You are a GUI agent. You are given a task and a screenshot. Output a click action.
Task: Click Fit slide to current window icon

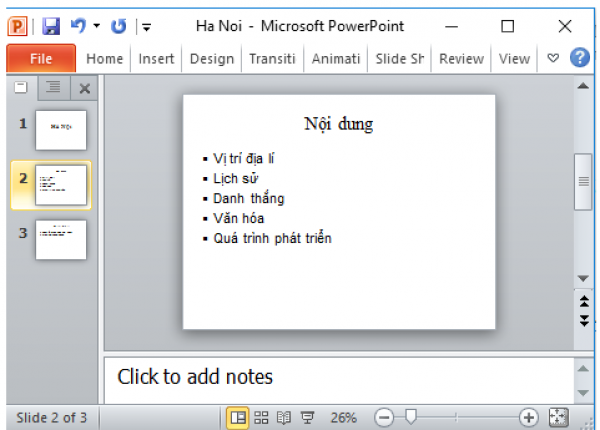(x=558, y=417)
